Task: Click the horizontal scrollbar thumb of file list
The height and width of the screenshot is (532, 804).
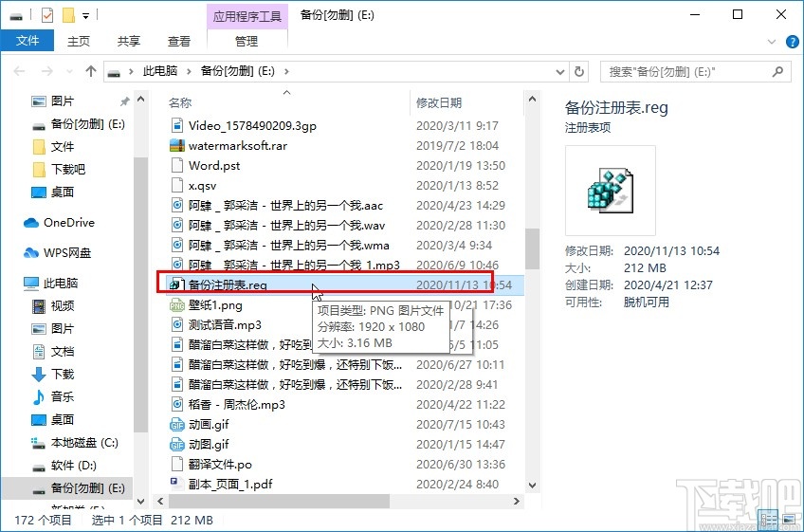Action: click(x=279, y=502)
